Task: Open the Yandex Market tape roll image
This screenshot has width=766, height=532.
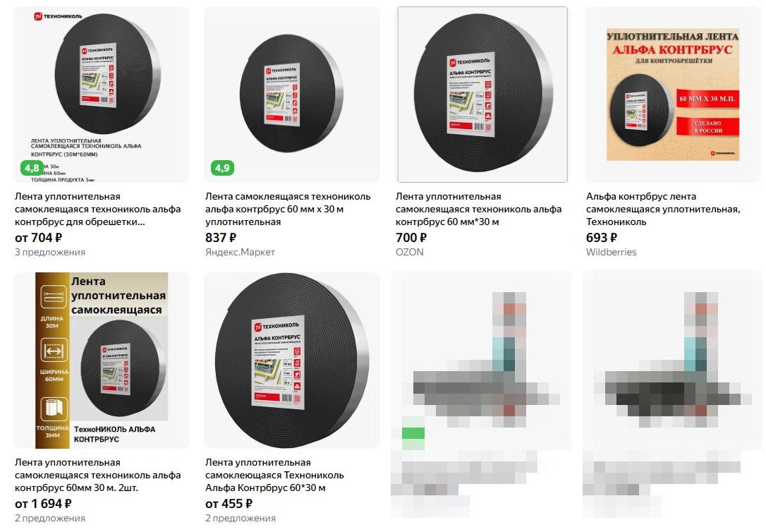Action: 291,95
